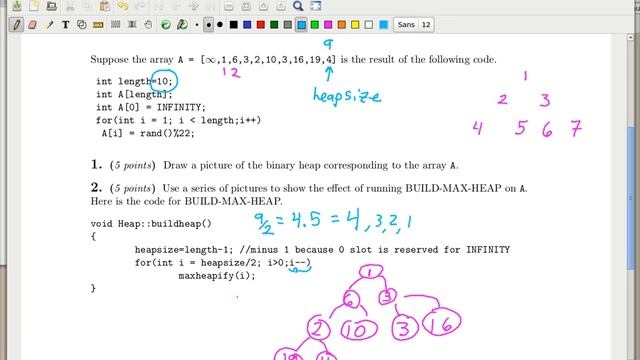Click the text "A[i] = rand()%22;"
Image resolution: width=640 pixels, height=360 pixels.
coord(148,133)
